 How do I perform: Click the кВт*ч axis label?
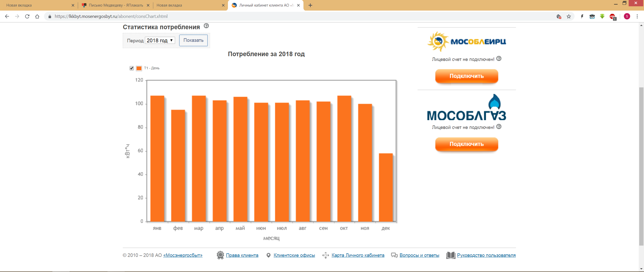(x=128, y=151)
